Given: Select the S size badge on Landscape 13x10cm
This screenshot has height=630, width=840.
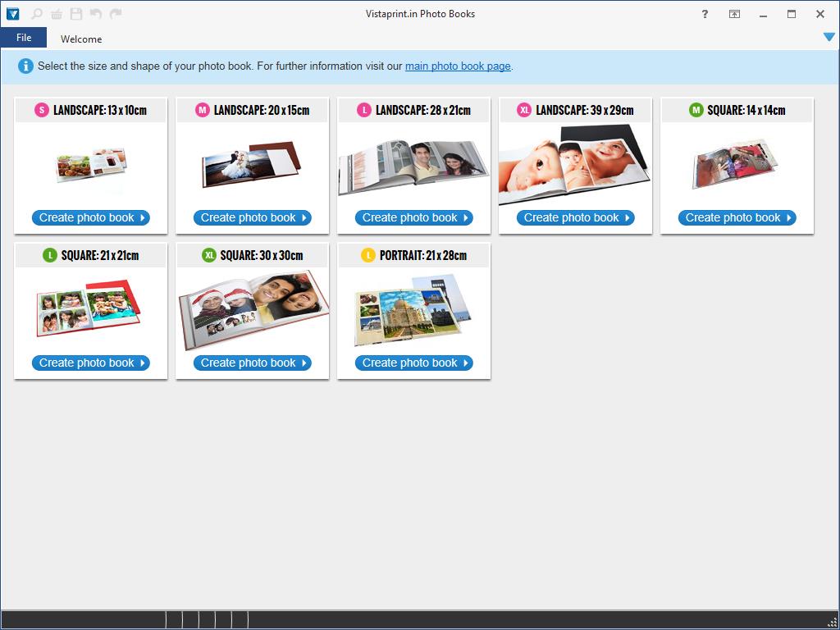Looking at the screenshot, I should pyautogui.click(x=41, y=109).
